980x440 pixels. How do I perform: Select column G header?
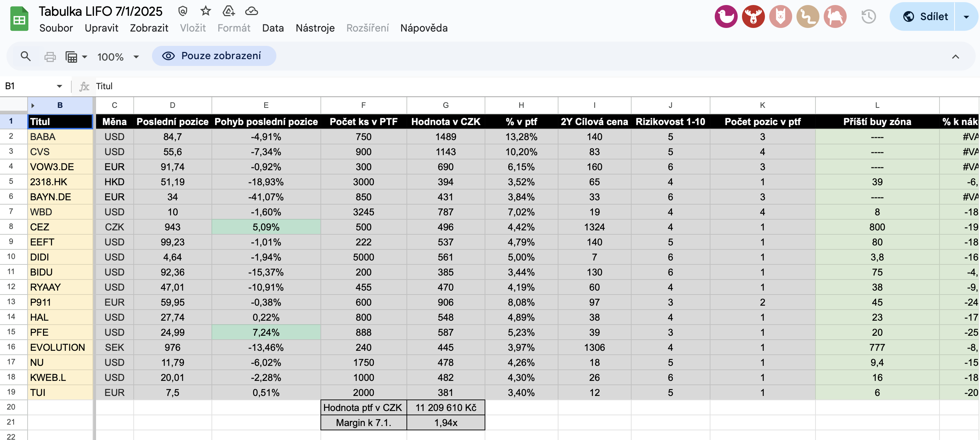coord(445,105)
